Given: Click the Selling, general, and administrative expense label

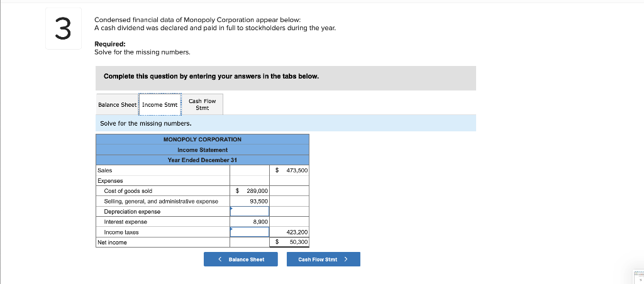Looking at the screenshot, I should [x=161, y=201].
